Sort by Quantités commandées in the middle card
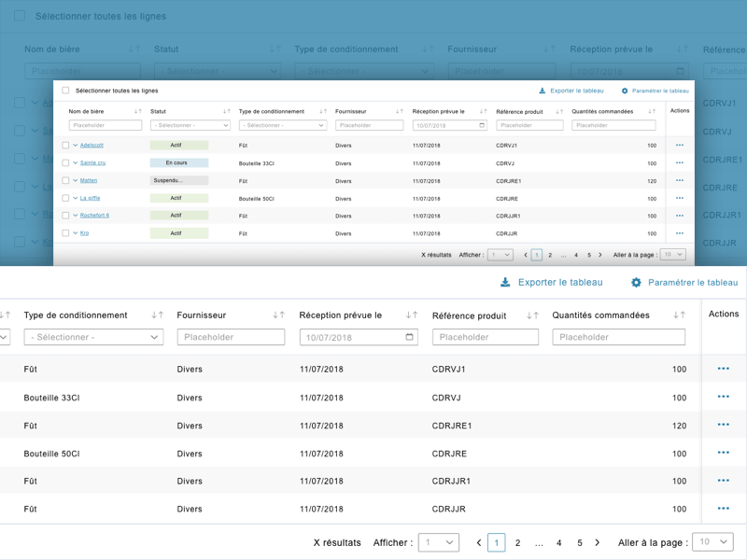This screenshot has height=560, width=747. point(652,111)
